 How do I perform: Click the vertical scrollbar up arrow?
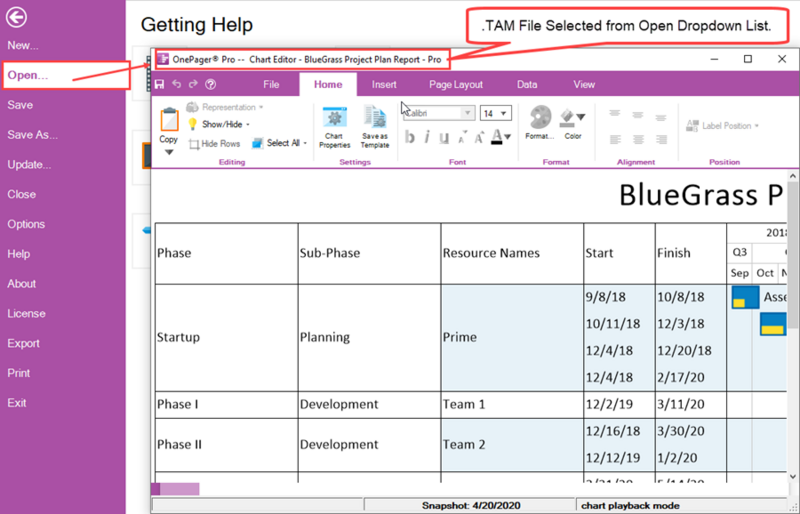coord(793,176)
